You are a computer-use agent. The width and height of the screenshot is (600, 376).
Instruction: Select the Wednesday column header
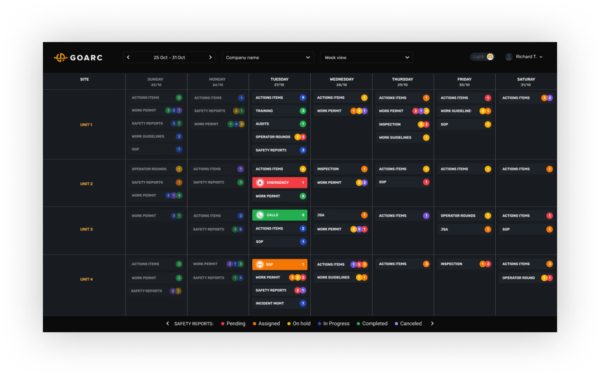pos(341,81)
